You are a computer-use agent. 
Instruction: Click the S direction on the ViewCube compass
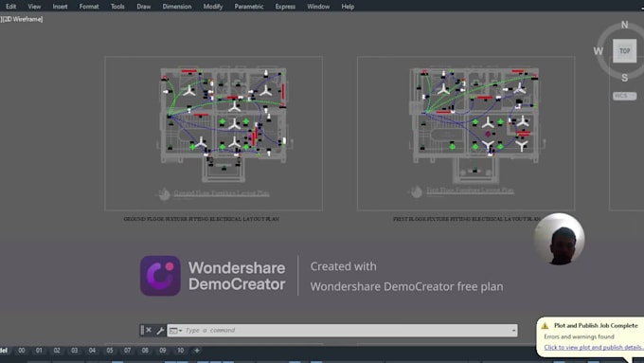(x=624, y=78)
